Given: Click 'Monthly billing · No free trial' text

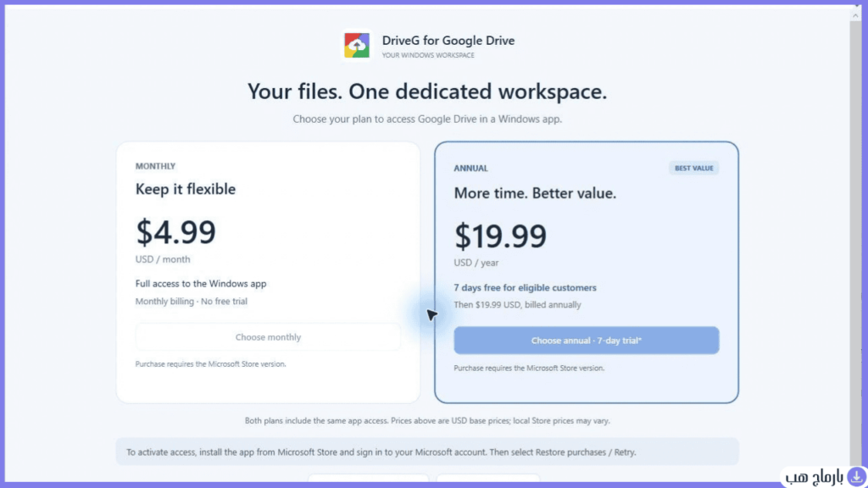Looking at the screenshot, I should 191,302.
